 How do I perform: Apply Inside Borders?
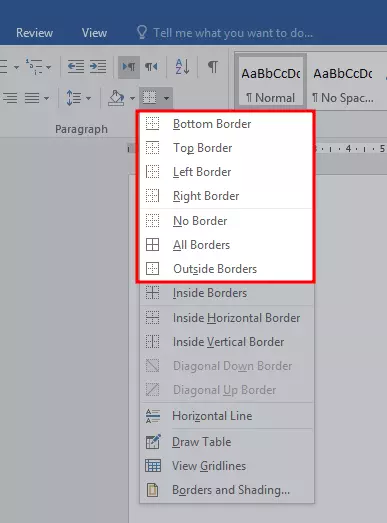coord(227,293)
